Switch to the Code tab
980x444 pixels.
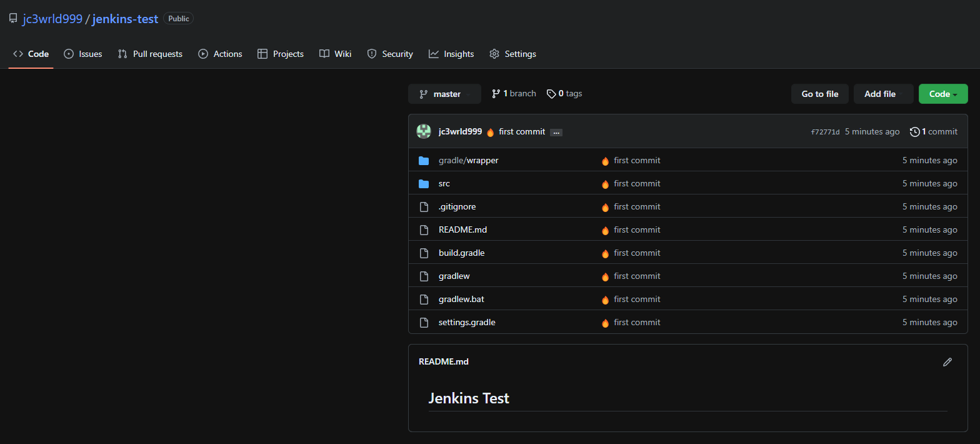tap(31, 54)
